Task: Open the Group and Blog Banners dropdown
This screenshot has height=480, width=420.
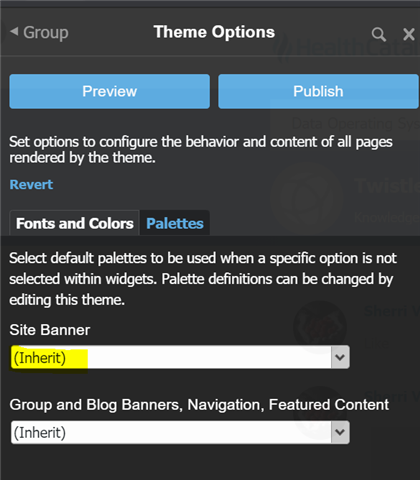Action: tap(180, 432)
